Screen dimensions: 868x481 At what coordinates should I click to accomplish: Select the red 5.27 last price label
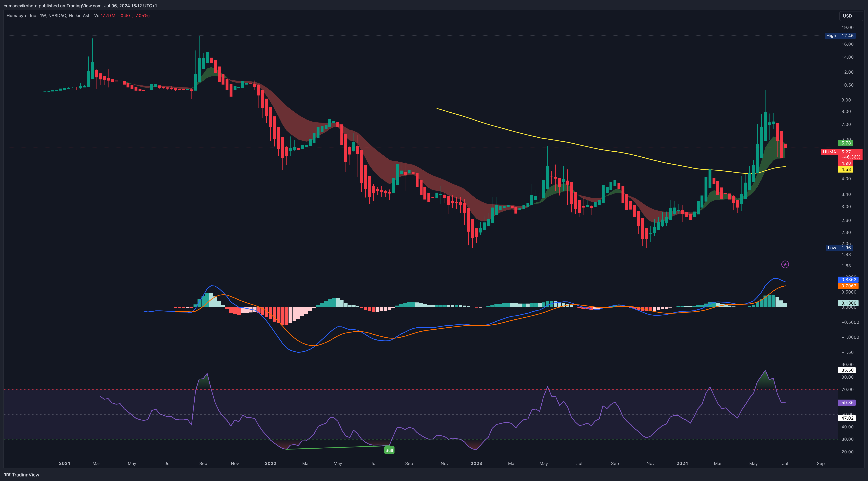point(846,152)
